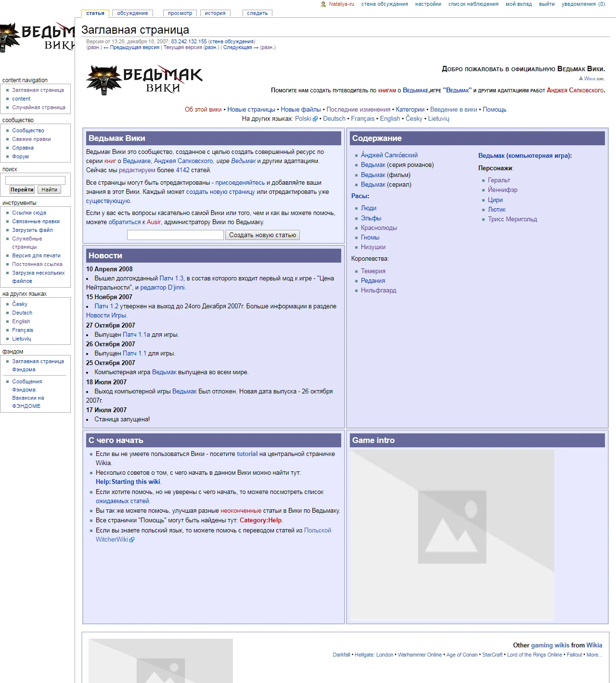Open the Йеннифэр character link
This screenshot has width=616, height=683.
pos(503,190)
